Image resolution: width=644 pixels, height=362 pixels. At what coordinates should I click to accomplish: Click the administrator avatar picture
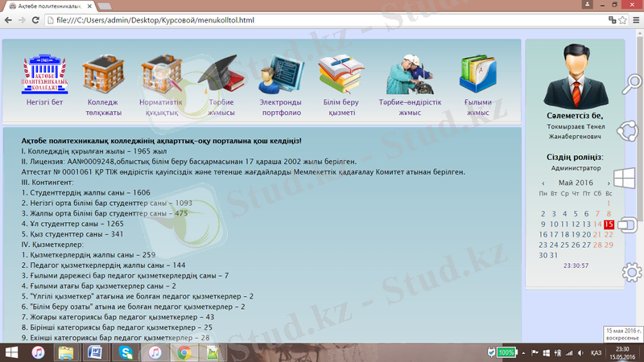[576, 76]
